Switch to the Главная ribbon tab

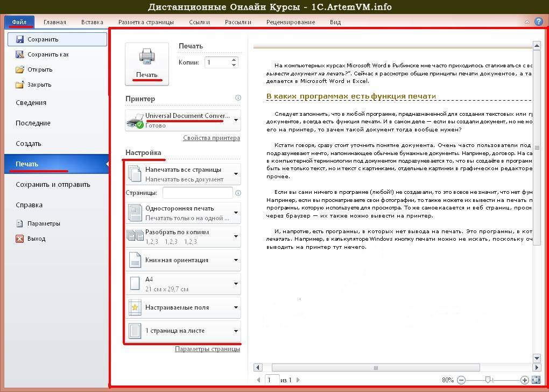click(x=55, y=22)
